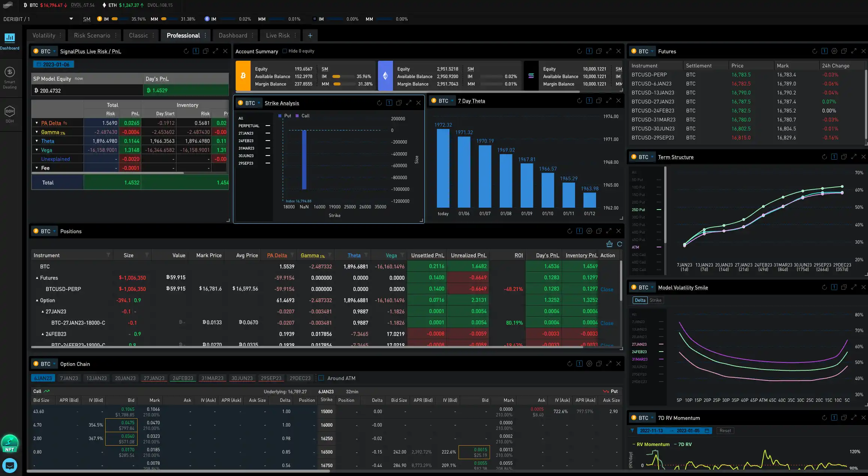The image size is (868, 476).
Task: Click the Option Chain horizontal scrollbar
Action: click(178, 471)
